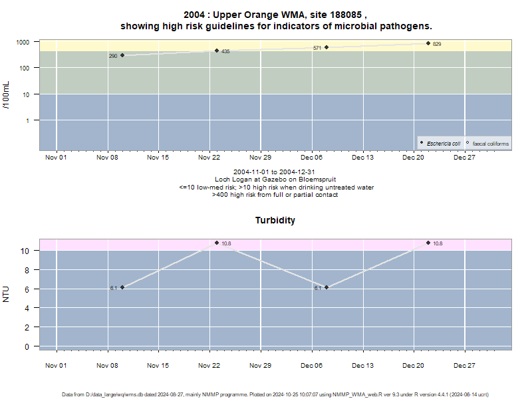Click the pink band above 10 NTU
The image size is (532, 399).
(x=275, y=245)
